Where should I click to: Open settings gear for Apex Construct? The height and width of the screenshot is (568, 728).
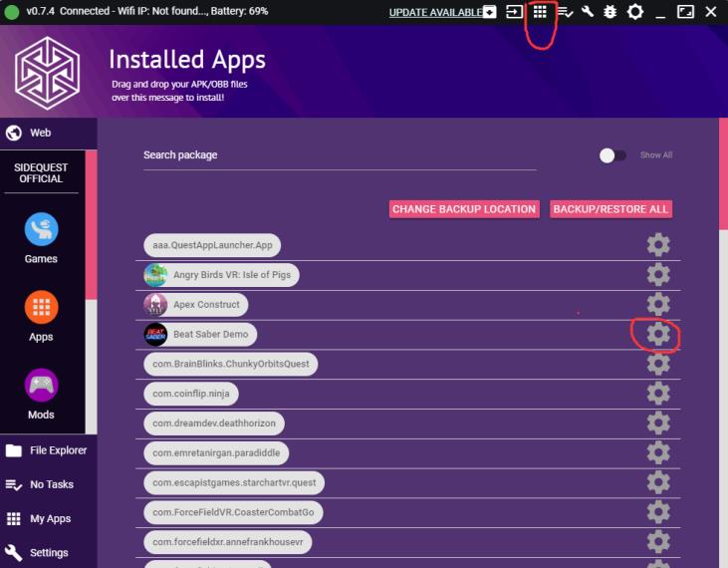(658, 304)
